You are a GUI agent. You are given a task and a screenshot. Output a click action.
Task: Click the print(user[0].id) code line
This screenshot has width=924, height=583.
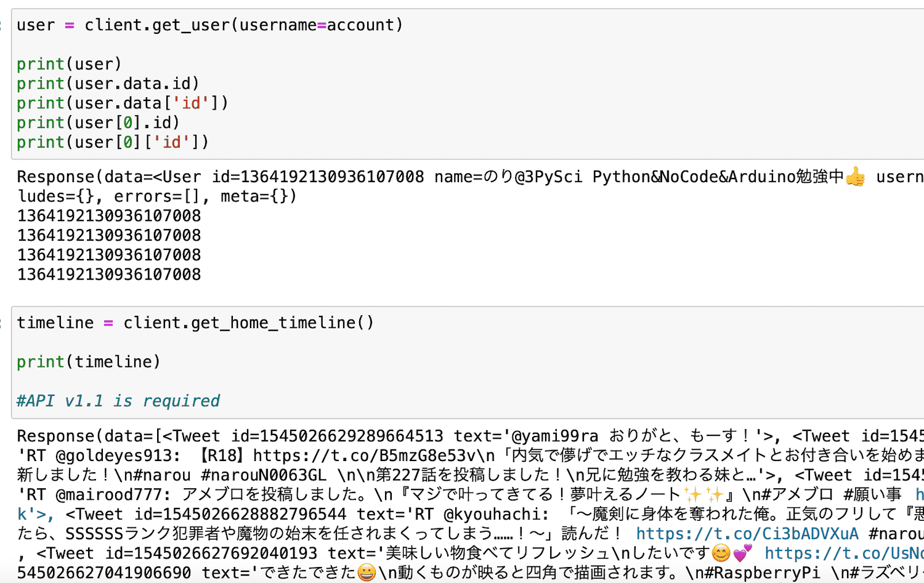tap(98, 123)
